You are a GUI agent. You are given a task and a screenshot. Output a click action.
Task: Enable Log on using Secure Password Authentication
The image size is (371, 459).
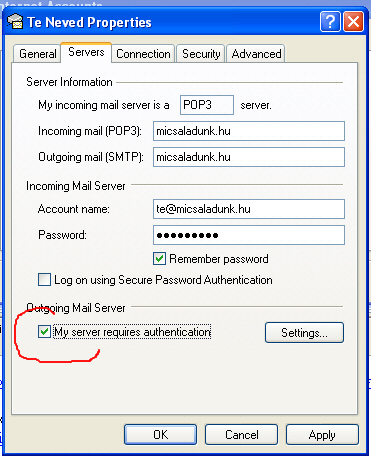44,279
